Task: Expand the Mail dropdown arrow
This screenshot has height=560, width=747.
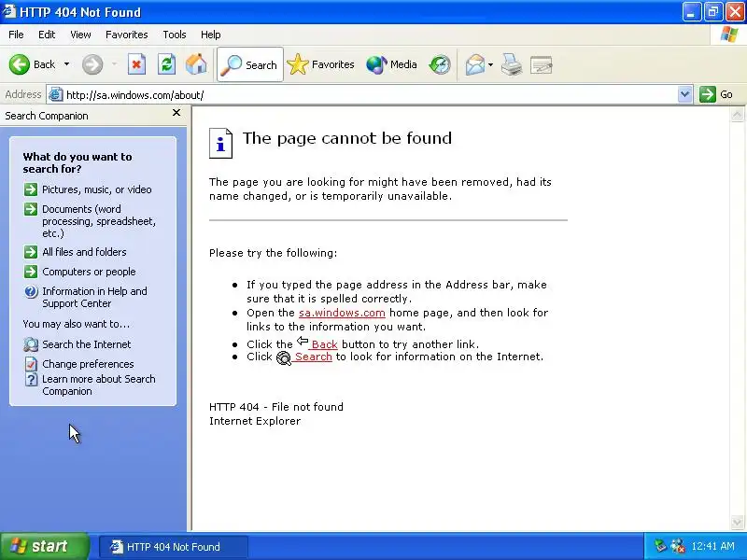Action: (491, 64)
